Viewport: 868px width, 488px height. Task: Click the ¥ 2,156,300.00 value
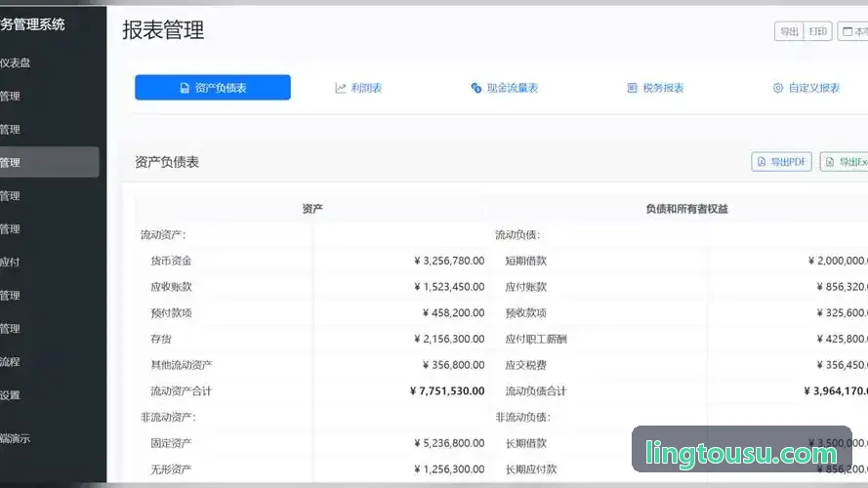(449, 339)
